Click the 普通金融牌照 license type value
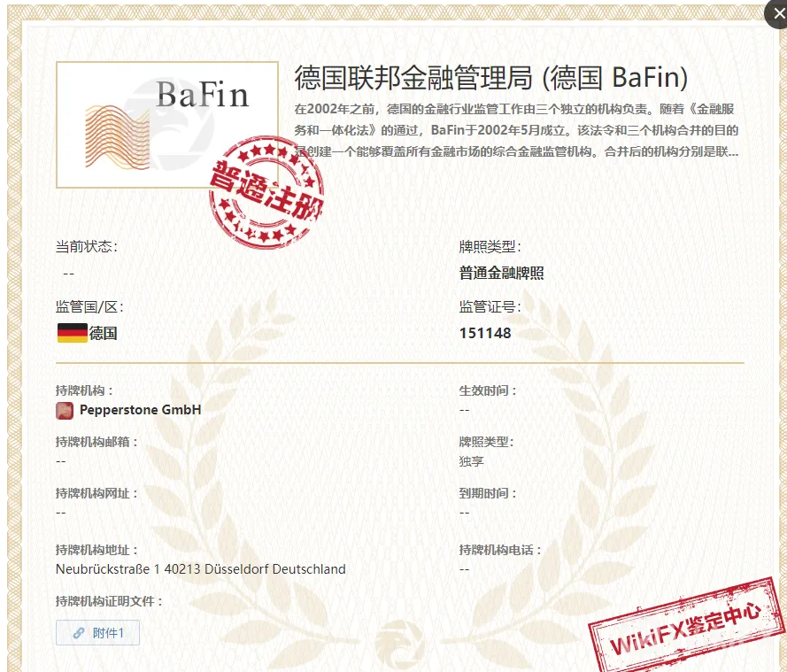This screenshot has height=672, width=787. coord(501,273)
